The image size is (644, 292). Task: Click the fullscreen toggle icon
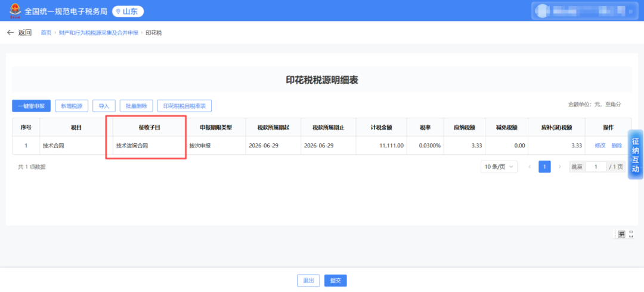(x=631, y=234)
